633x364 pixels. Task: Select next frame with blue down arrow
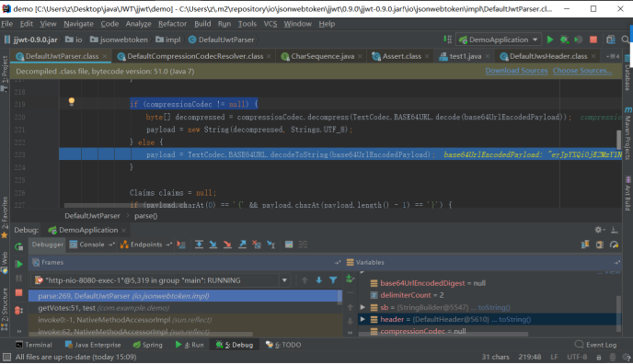pyautogui.click(x=319, y=280)
